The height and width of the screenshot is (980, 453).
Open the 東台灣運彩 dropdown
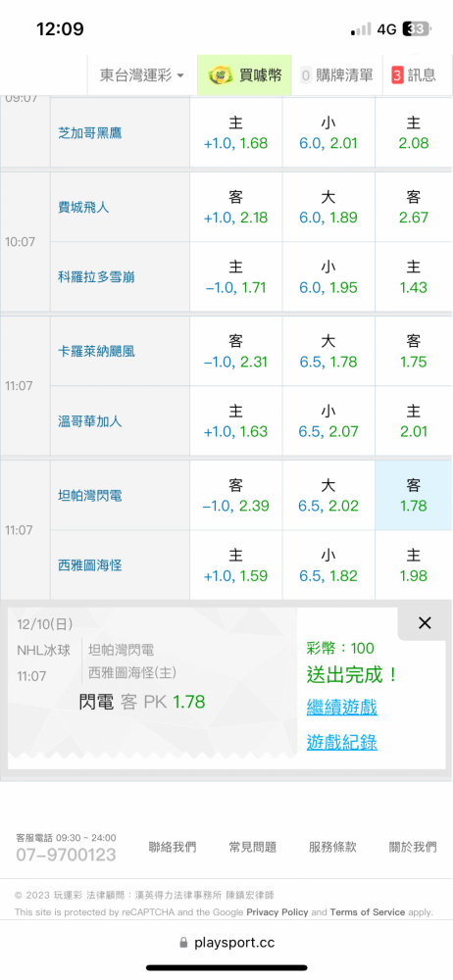pyautogui.click(x=142, y=75)
